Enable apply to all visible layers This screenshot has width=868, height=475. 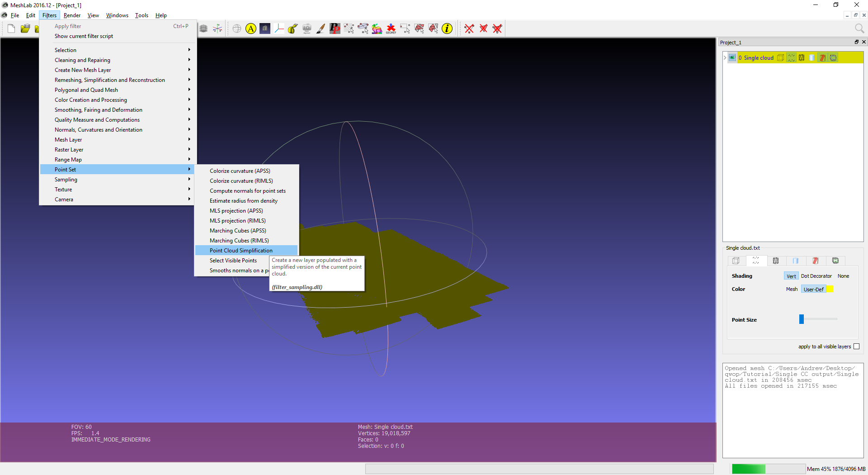point(857,346)
